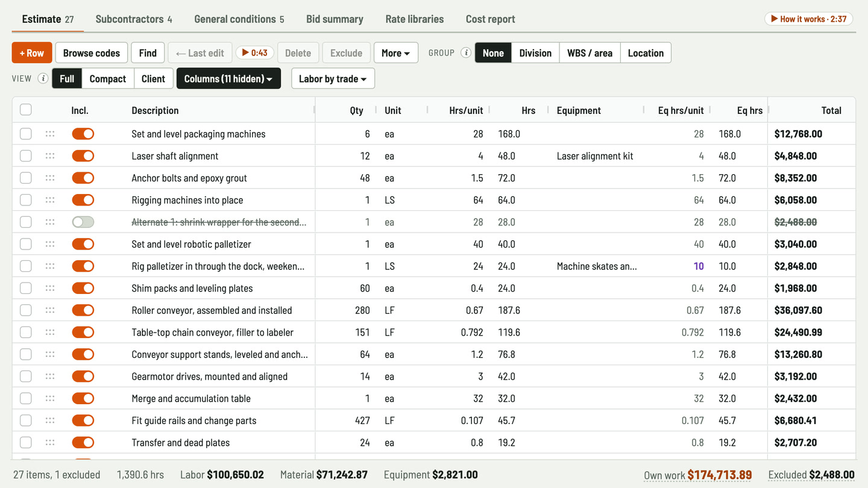Click drag handle for Fit guide rails row
Screen dimensions: 868x488
tap(50, 421)
